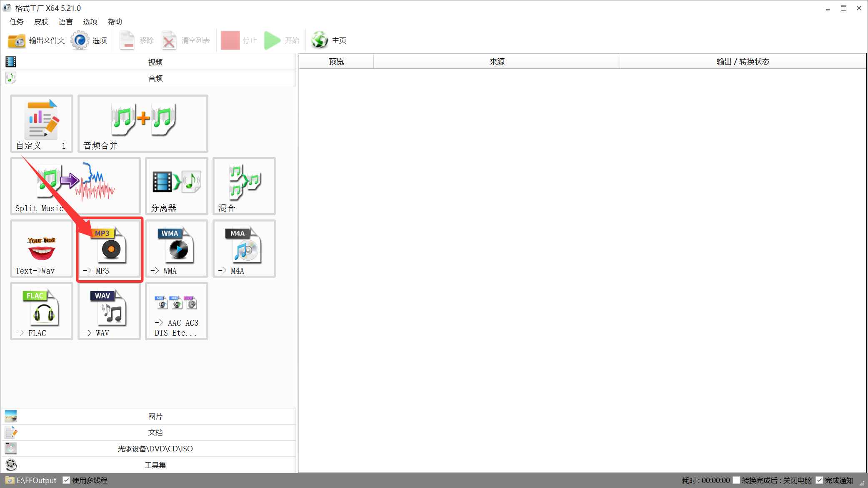Expand the 工具集 toolset section
This screenshot has height=488, width=868.
tap(155, 465)
